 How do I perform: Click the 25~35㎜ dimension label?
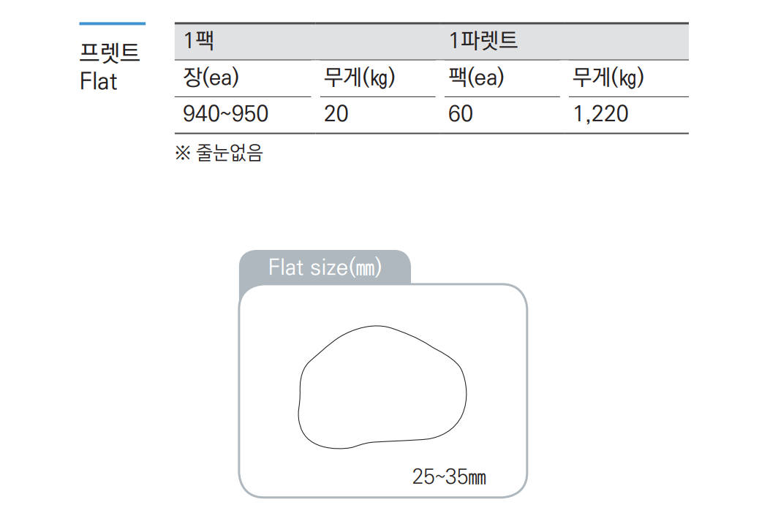click(449, 478)
